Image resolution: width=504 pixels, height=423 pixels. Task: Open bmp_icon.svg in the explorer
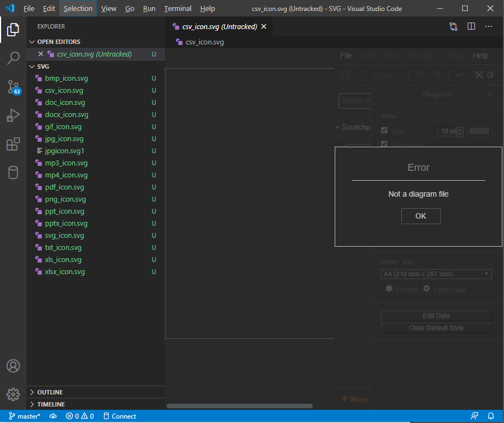(96, 79)
